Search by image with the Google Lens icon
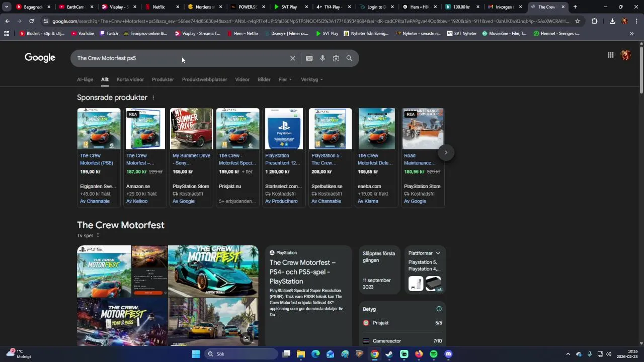The image size is (644, 362). 336,58
